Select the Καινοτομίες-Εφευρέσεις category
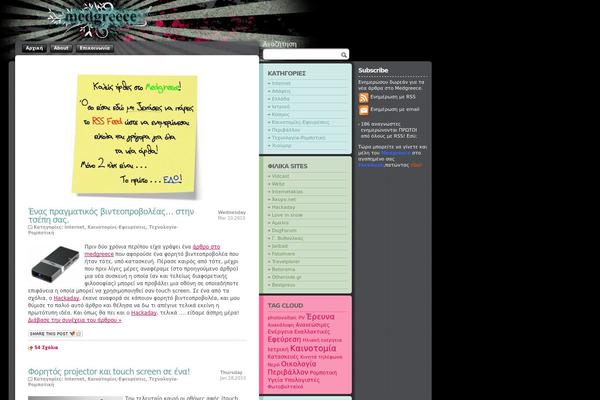This screenshot has height=400, width=600. click(300, 122)
